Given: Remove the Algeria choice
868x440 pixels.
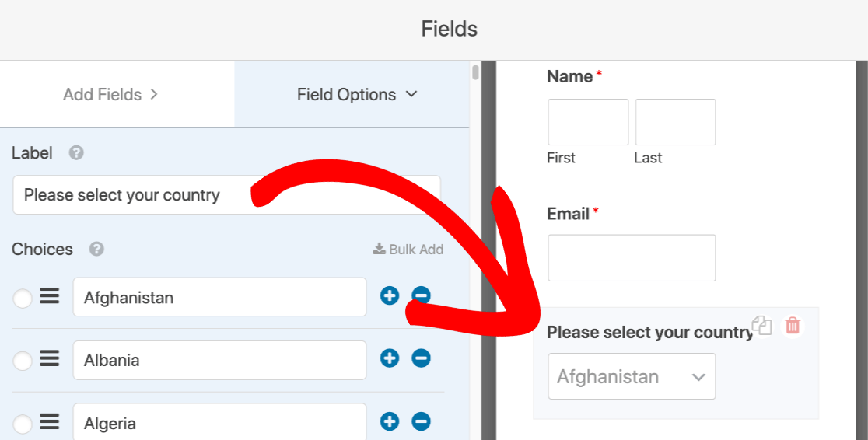Looking at the screenshot, I should pos(421,421).
